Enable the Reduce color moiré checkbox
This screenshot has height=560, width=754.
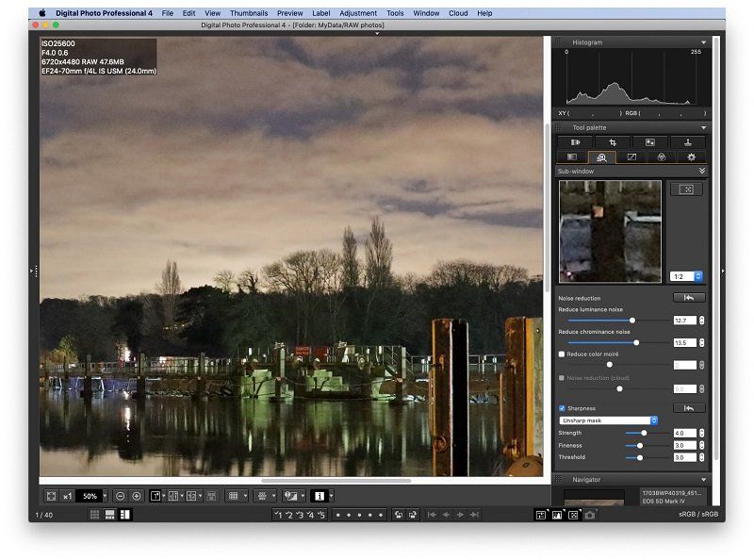(x=562, y=354)
